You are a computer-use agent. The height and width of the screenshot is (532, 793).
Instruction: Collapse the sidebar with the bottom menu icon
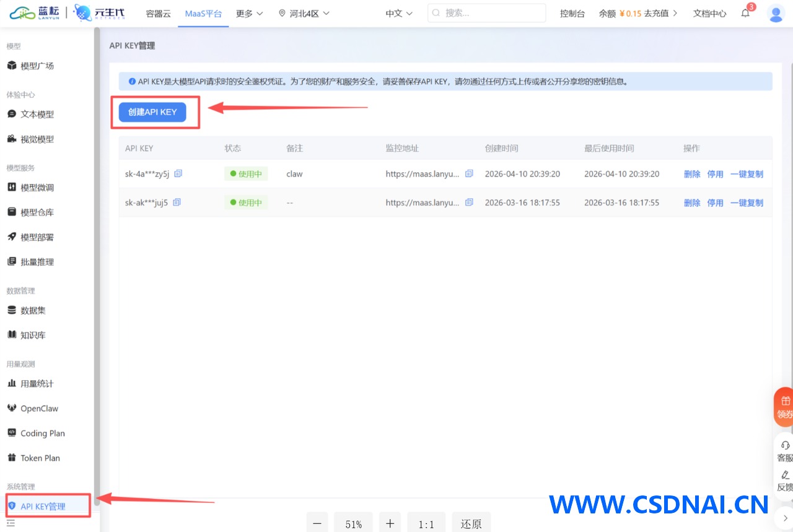click(x=11, y=523)
